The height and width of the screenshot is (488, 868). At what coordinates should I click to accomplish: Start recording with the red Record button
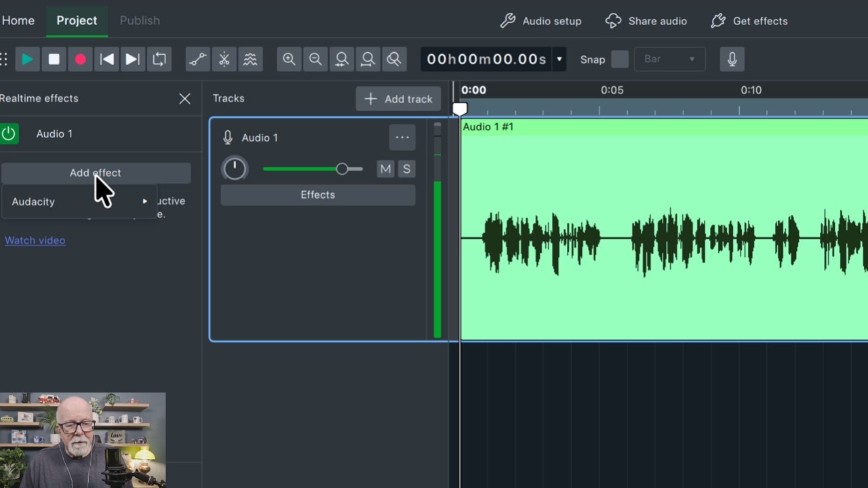point(80,59)
